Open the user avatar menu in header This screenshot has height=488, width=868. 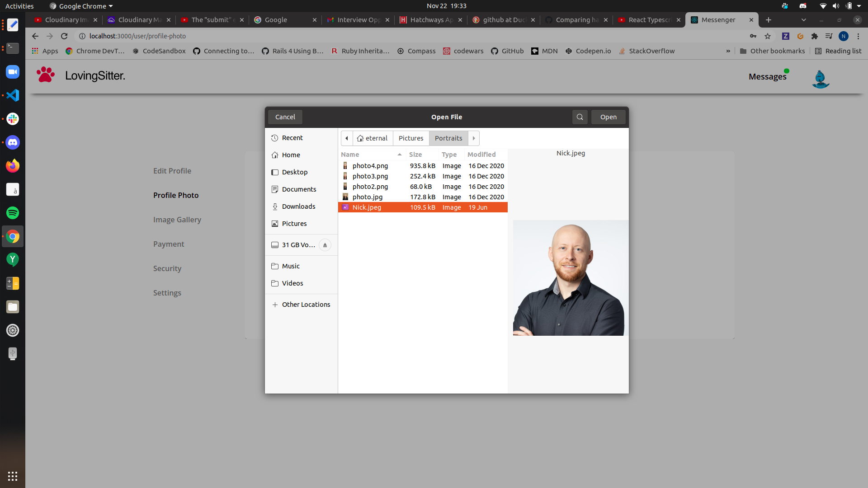click(820, 79)
